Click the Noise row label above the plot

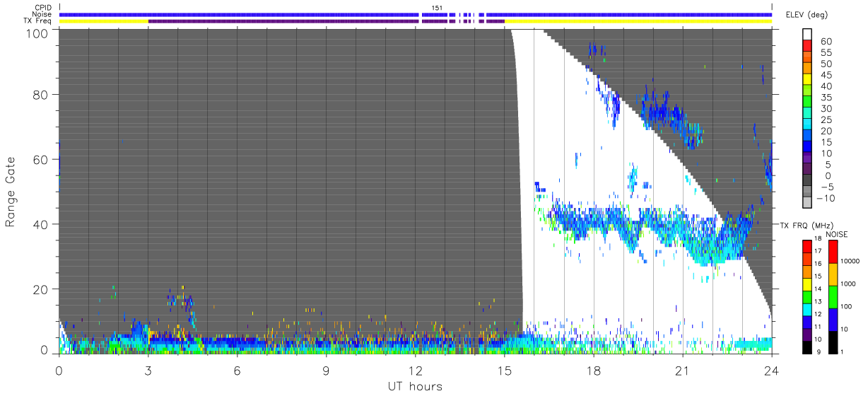pyautogui.click(x=42, y=14)
